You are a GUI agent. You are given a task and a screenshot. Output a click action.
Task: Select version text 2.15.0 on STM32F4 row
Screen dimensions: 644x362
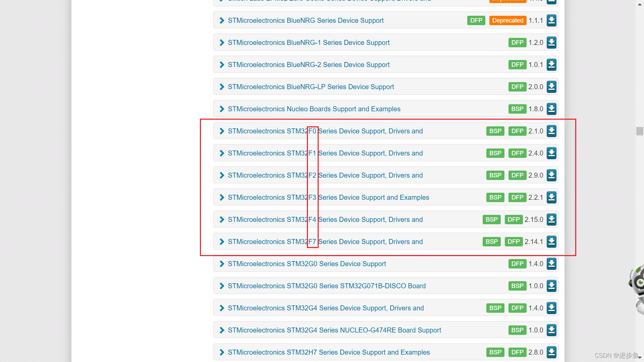pyautogui.click(x=534, y=220)
